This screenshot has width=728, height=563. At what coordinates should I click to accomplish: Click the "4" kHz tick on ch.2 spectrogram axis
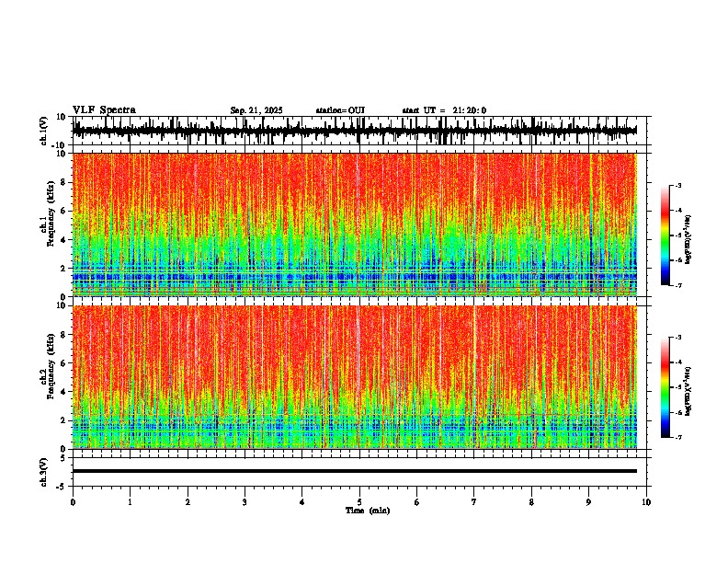tap(63, 392)
